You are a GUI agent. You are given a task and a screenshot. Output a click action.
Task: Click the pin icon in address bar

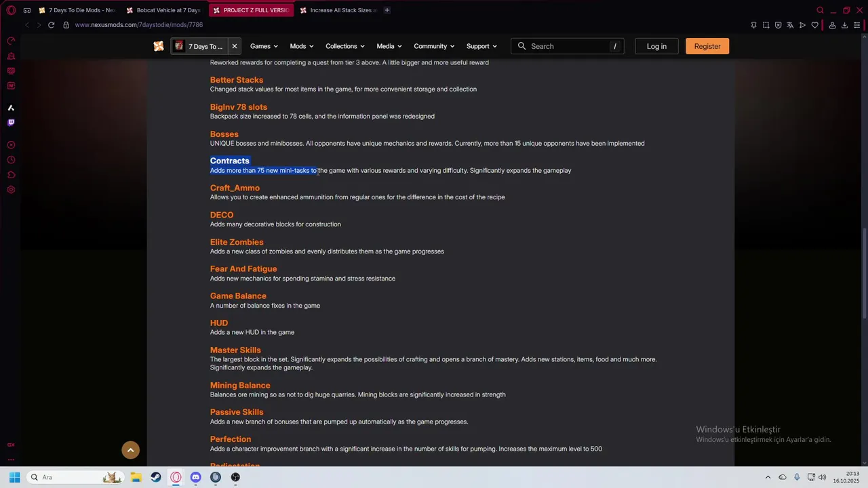coord(753,25)
